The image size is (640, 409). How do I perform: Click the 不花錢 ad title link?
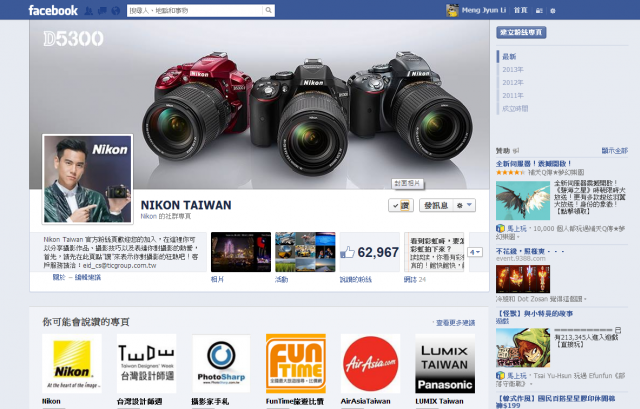[x=530, y=251]
